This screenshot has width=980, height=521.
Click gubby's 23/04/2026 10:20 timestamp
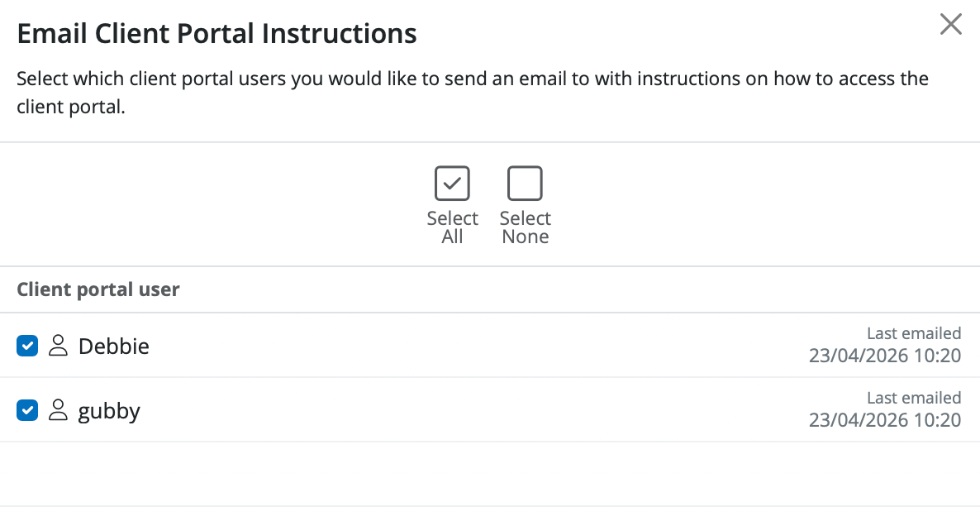(884, 420)
